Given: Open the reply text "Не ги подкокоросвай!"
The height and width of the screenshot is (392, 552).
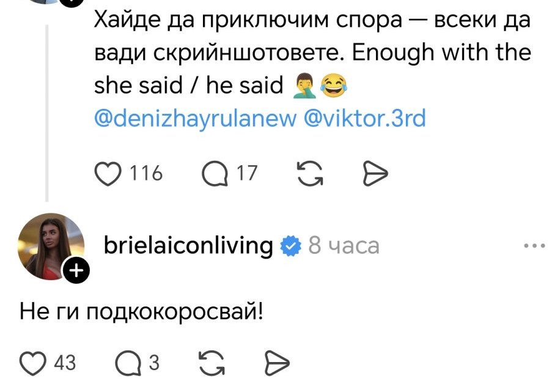Looking at the screenshot, I should (x=142, y=312).
